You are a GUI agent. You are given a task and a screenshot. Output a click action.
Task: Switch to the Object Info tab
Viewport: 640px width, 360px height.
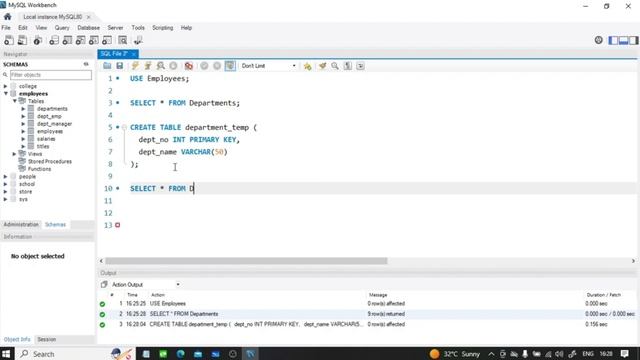(17, 339)
